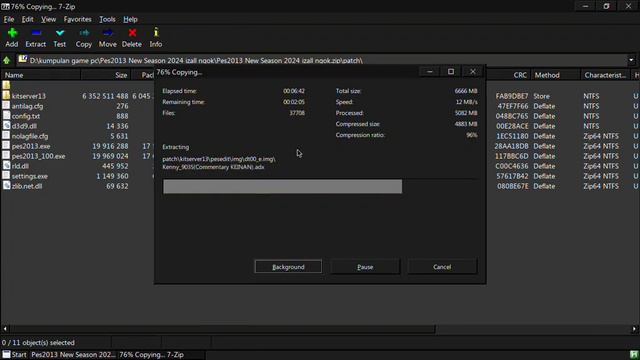Click the 7-Zip title bar app icon
Image resolution: width=640 pixels, height=360 pixels.
(x=5, y=7)
